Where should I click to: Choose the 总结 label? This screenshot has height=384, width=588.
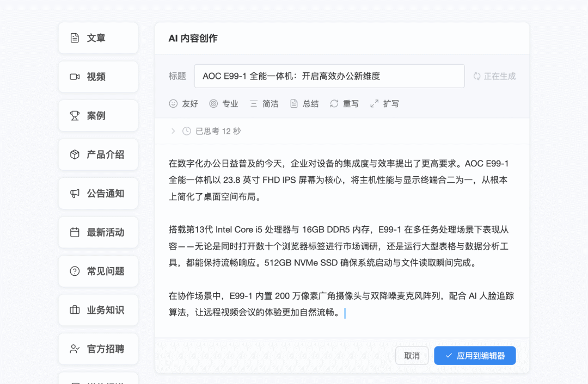[310, 104]
